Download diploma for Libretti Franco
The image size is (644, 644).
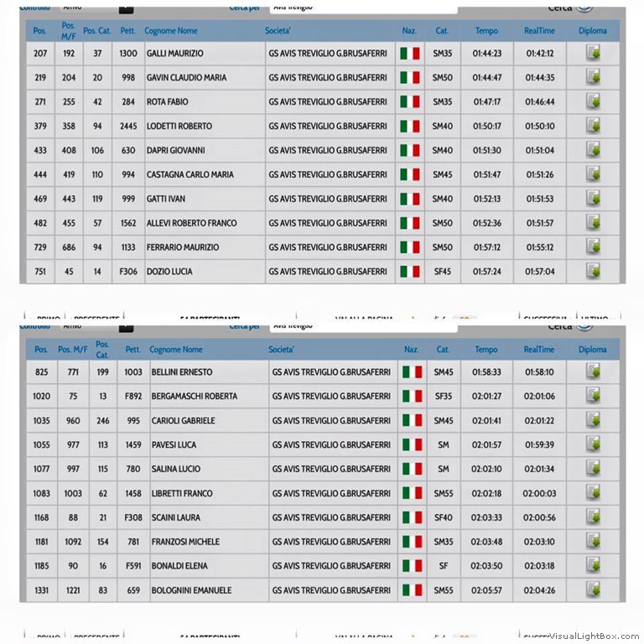click(593, 493)
